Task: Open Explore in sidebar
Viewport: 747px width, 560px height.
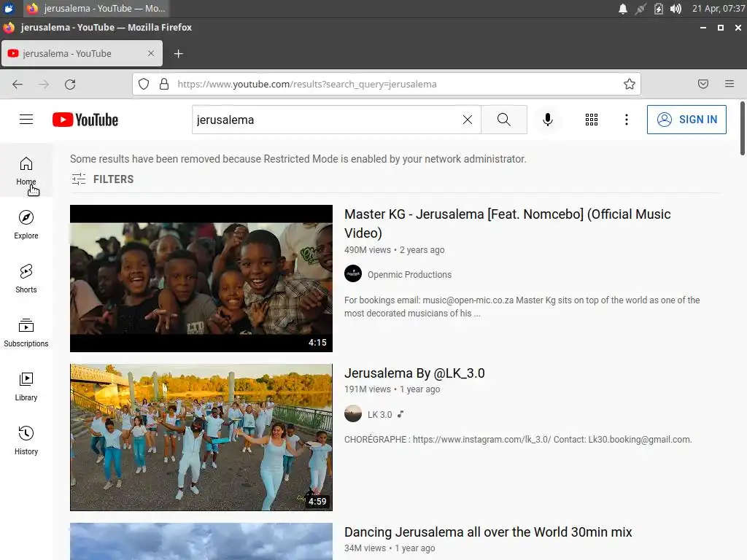Action: (x=26, y=225)
